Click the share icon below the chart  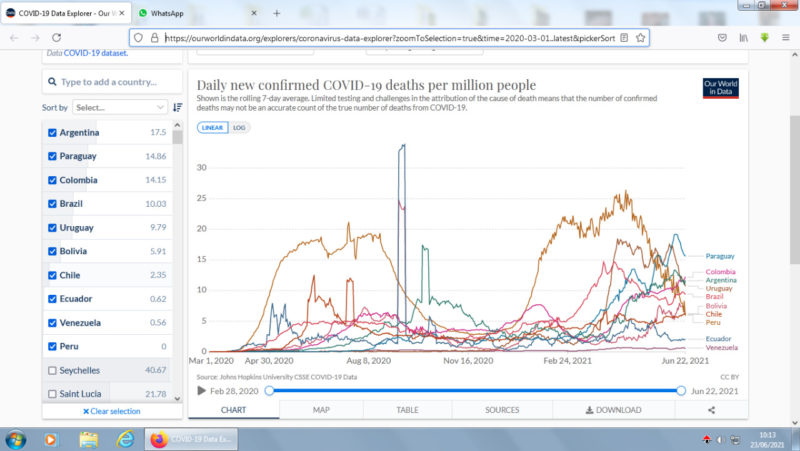[x=711, y=409]
